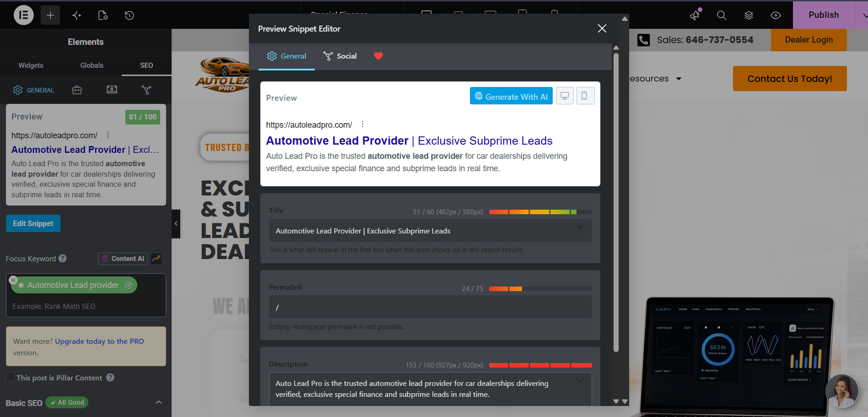
Task: Click the Sales: 646-737-0554 phone number
Action: tap(705, 40)
